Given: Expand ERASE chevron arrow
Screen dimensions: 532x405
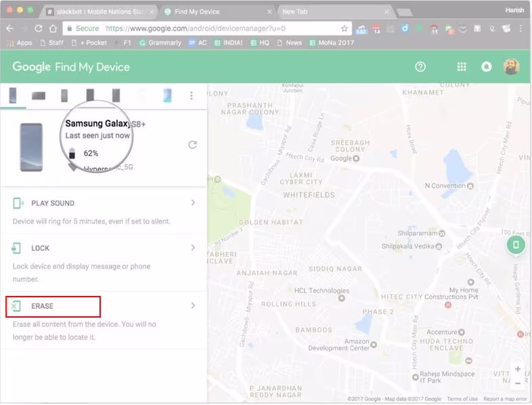Looking at the screenshot, I should click(x=193, y=305).
